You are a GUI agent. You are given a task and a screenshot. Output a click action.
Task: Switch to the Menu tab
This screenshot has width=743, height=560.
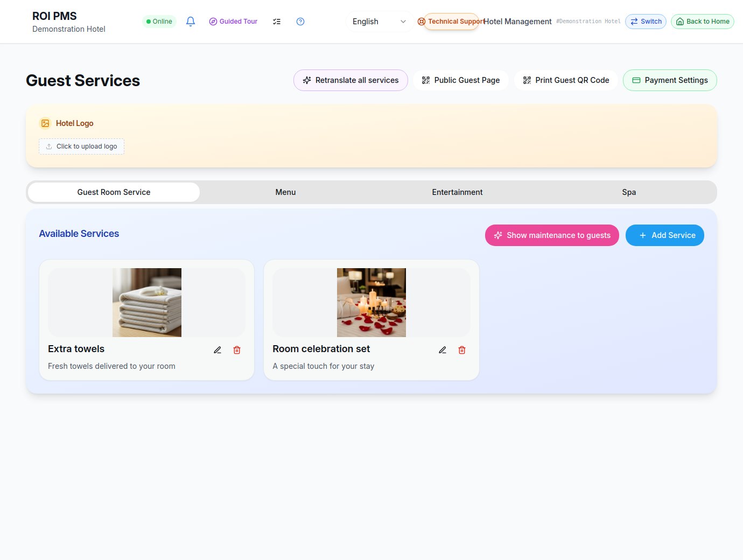[285, 192]
